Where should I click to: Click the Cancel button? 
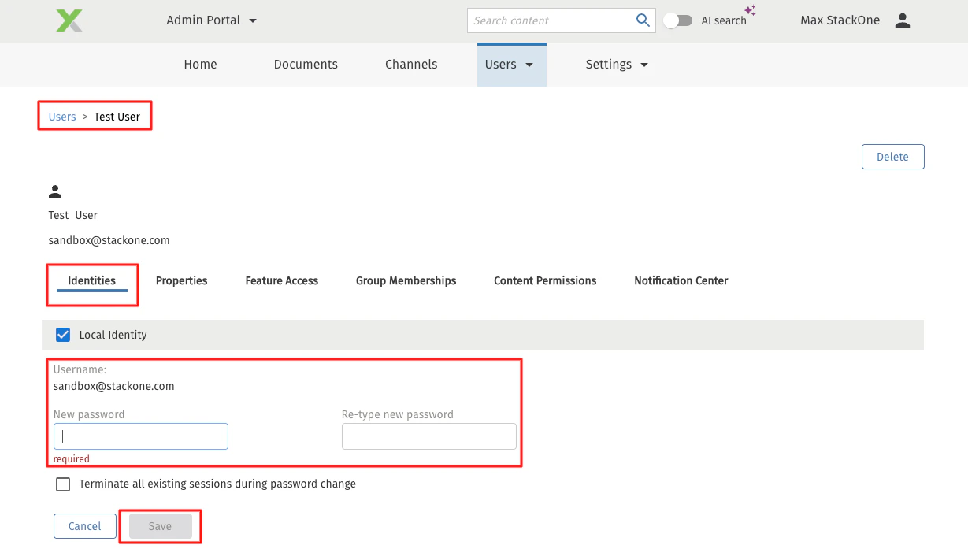click(x=84, y=526)
